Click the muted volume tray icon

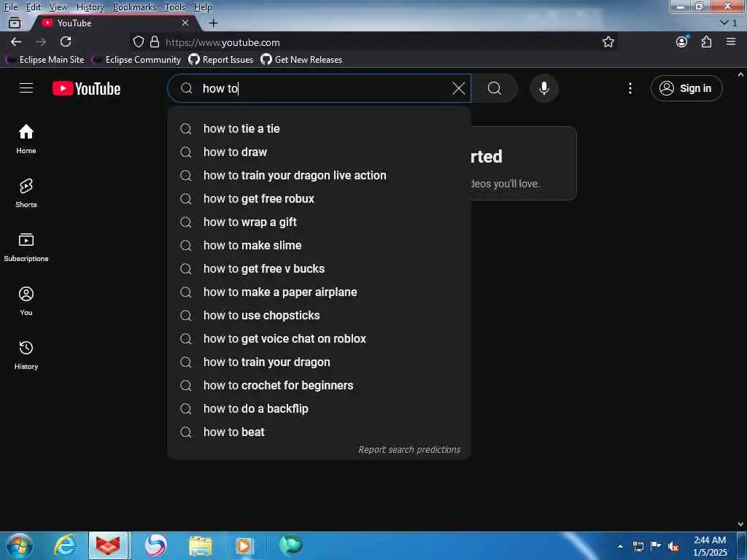pyautogui.click(x=673, y=547)
